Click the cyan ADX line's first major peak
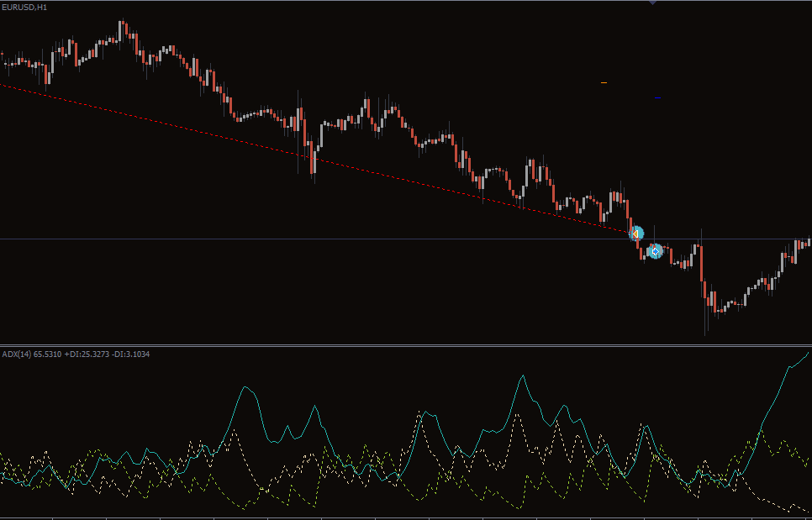812x520 pixels. [245, 387]
